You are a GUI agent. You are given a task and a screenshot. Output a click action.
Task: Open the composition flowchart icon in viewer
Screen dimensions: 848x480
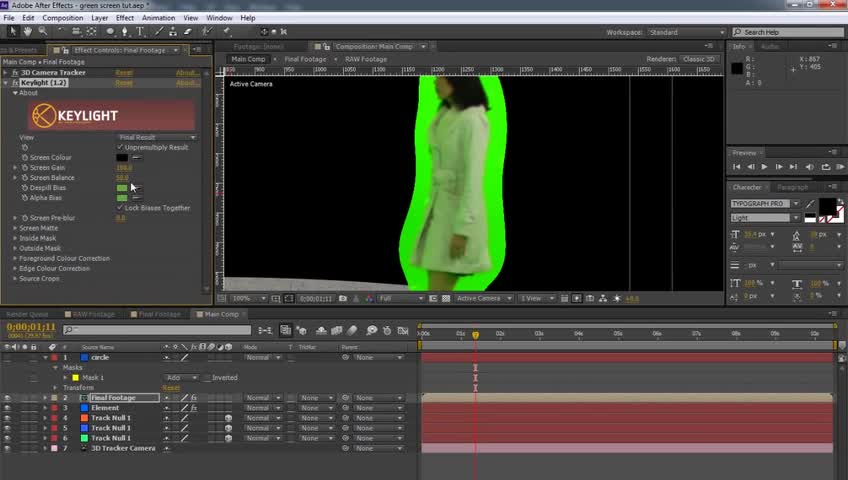603,298
